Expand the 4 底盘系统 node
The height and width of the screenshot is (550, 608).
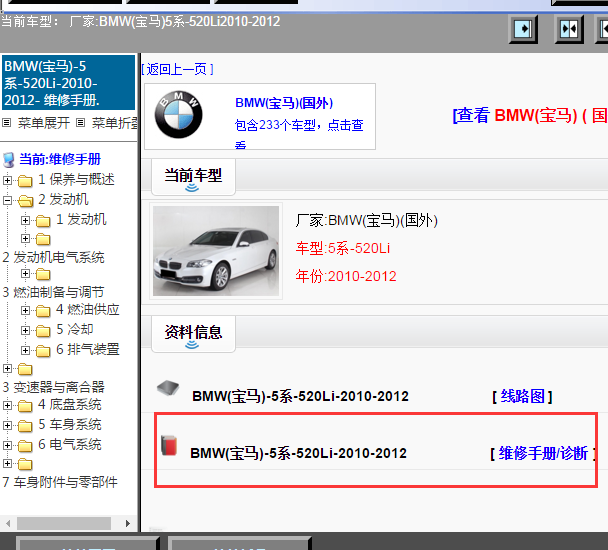(x=7, y=405)
